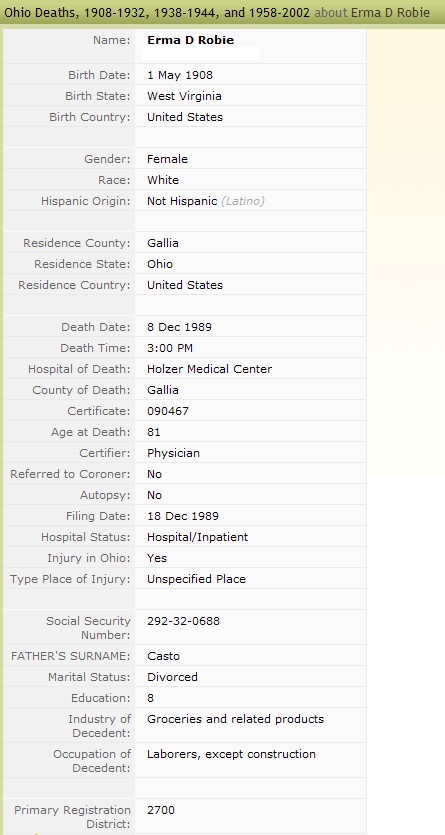Click the death time 3:00 PM

pos(170,348)
